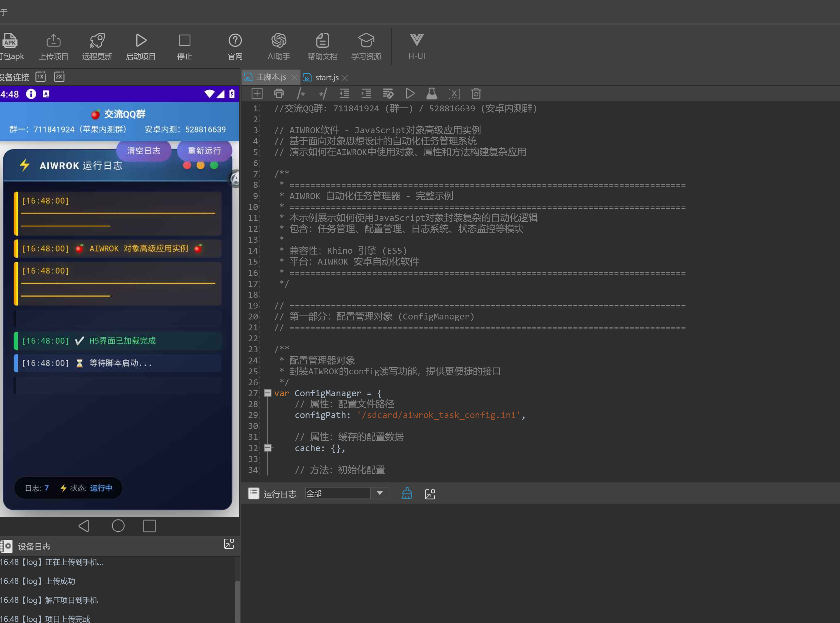Open 远程更新 rocket tool
Screen dimensions: 840x623
[x=97, y=40]
